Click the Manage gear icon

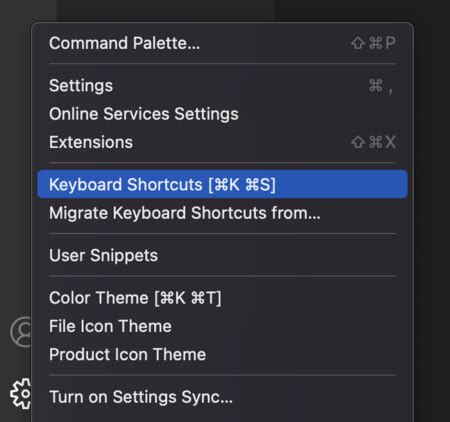[x=21, y=394]
